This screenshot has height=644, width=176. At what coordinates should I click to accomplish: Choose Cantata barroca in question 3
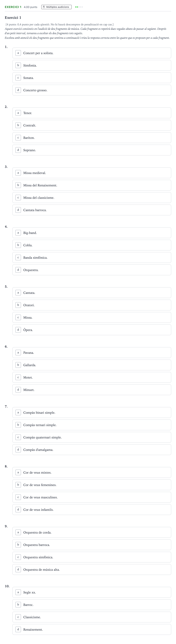pyautogui.click(x=92, y=210)
